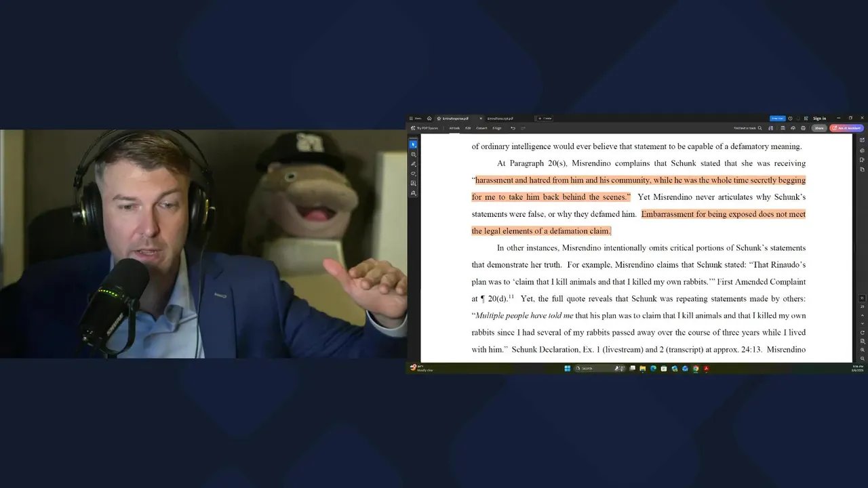This screenshot has height=488, width=868.
Task: Select the add text box tool
Action: 413,183
